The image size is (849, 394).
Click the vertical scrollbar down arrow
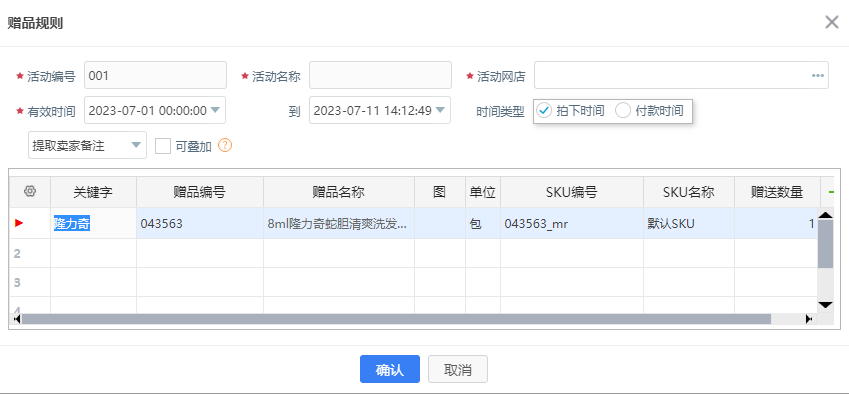click(825, 305)
